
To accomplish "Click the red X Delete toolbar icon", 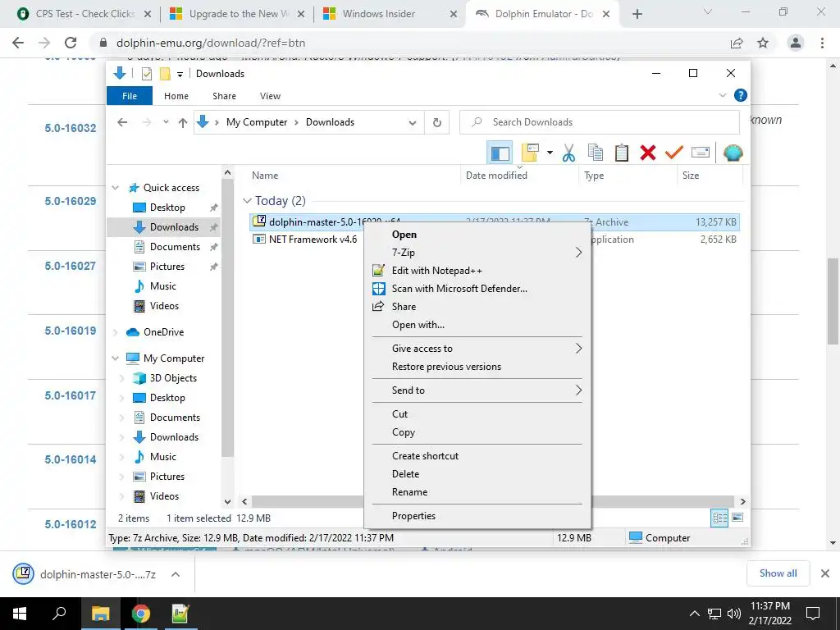I will tap(648, 153).
